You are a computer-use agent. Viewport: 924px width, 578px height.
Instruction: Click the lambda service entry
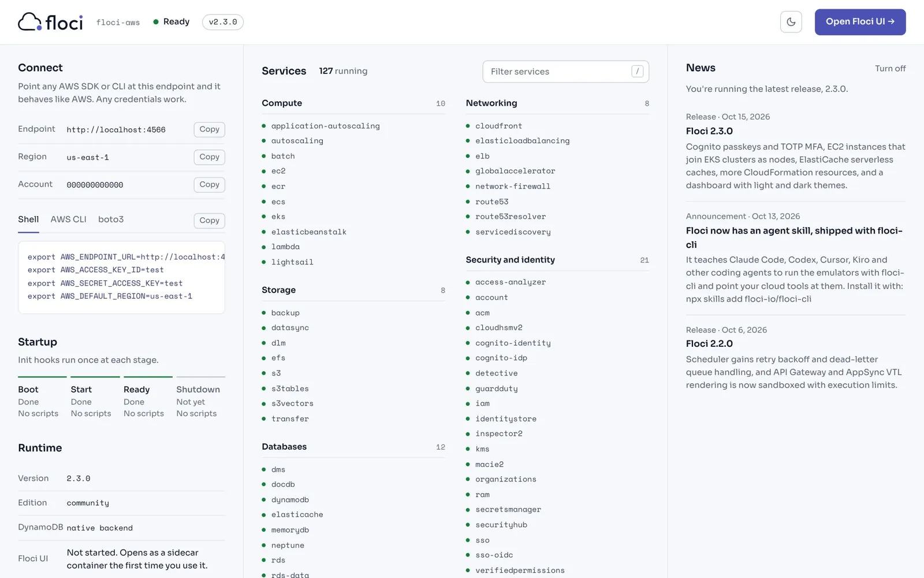click(x=285, y=247)
